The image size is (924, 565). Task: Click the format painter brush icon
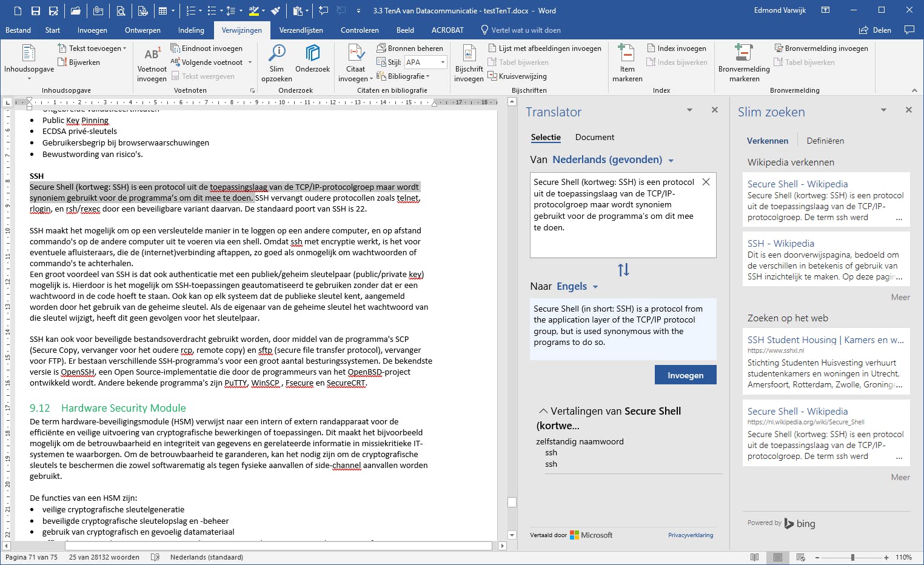click(x=276, y=11)
